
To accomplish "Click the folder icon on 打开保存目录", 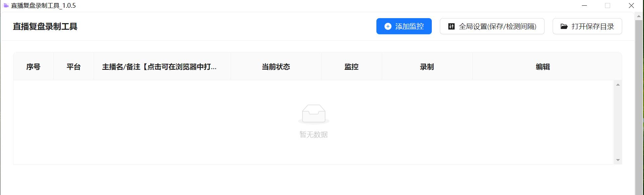I will (x=564, y=27).
